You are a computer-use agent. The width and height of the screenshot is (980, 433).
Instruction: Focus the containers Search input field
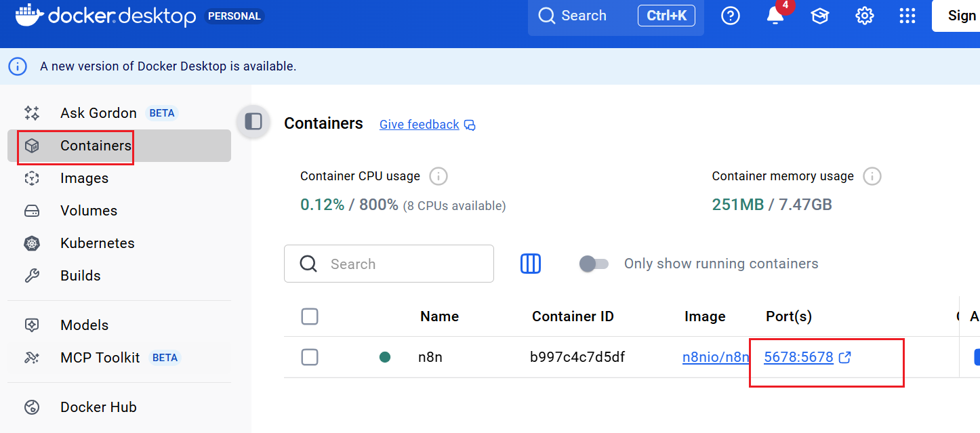(389, 264)
